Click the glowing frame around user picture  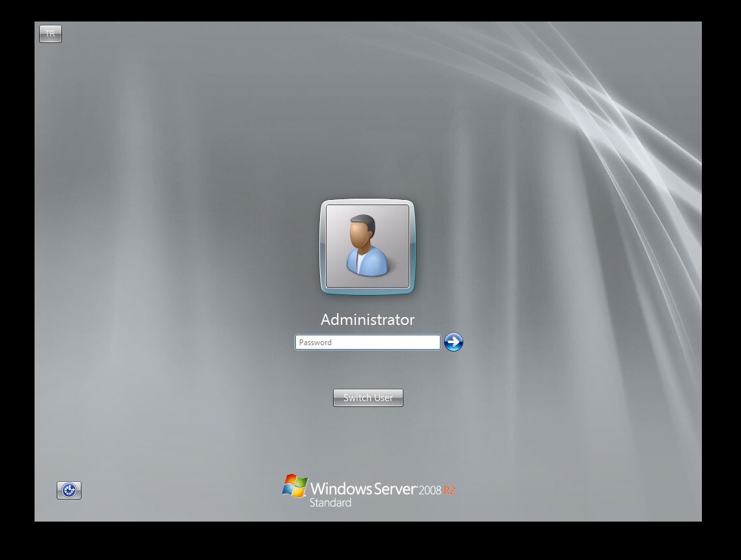tap(323, 247)
